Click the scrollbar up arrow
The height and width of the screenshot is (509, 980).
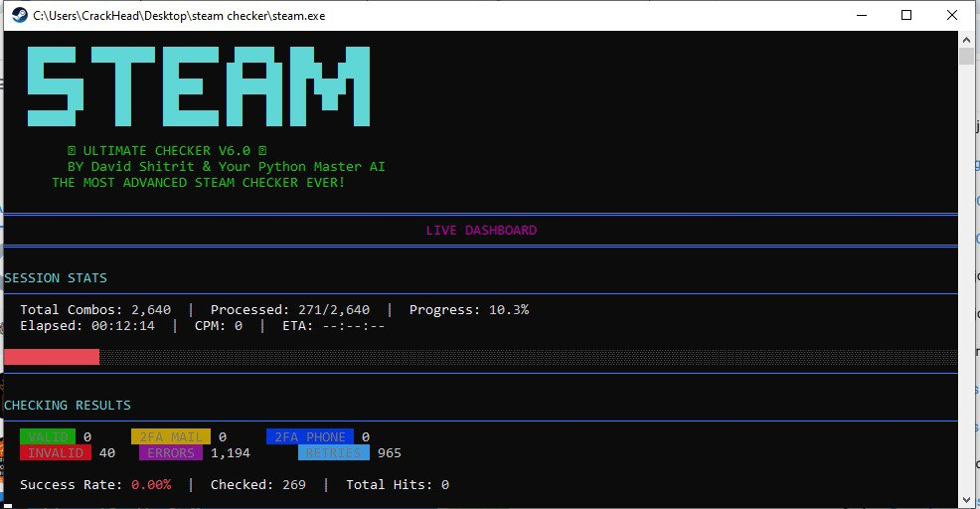tap(966, 39)
